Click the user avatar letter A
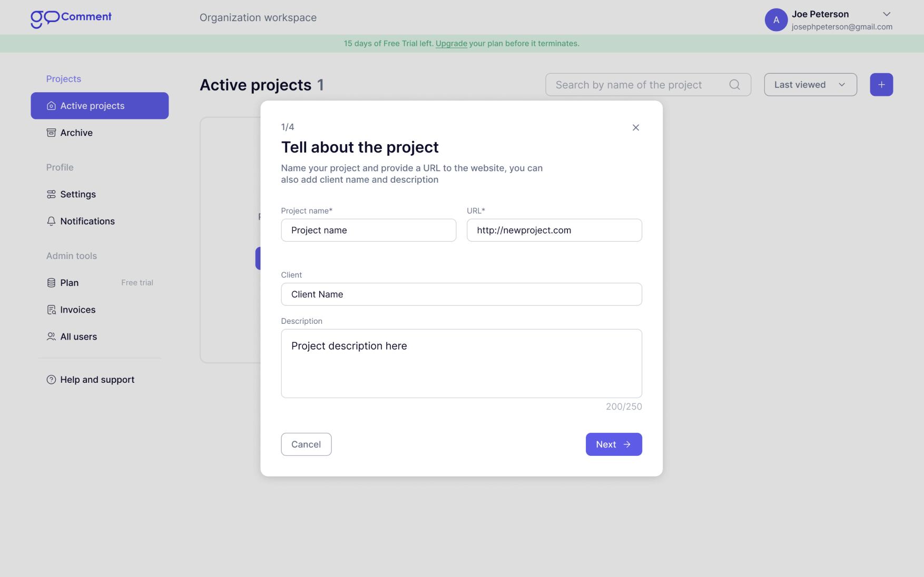Viewport: 924px width, 577px height. click(x=775, y=20)
